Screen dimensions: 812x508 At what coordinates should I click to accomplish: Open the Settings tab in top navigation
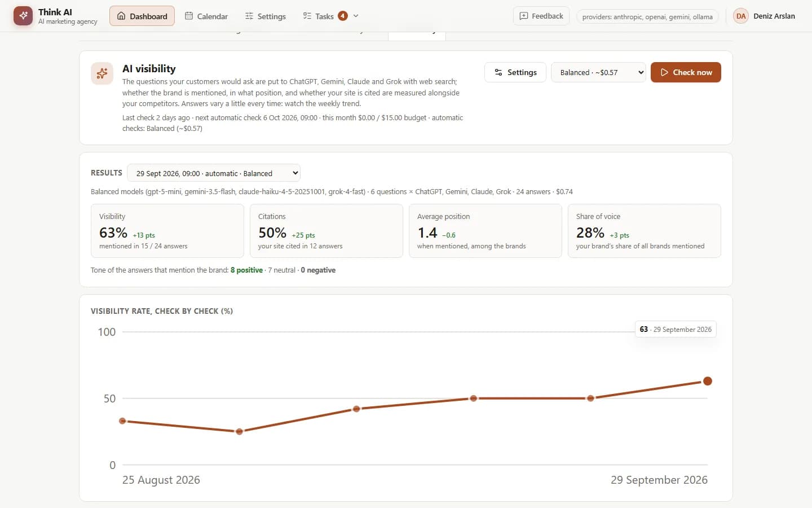[x=266, y=16]
